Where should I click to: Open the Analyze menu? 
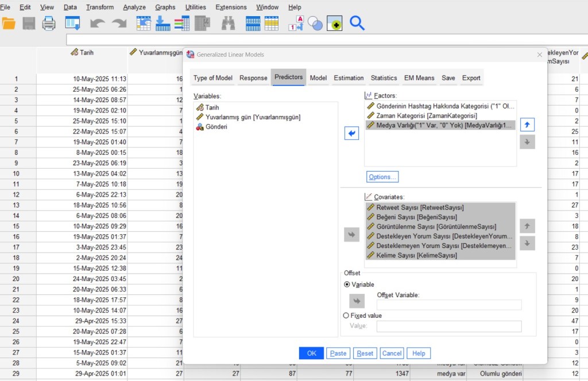pos(134,7)
